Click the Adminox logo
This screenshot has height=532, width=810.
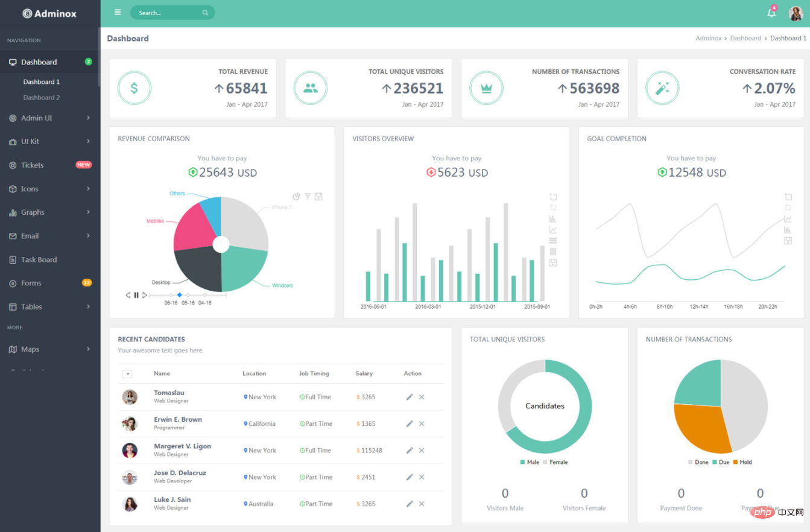(50, 13)
